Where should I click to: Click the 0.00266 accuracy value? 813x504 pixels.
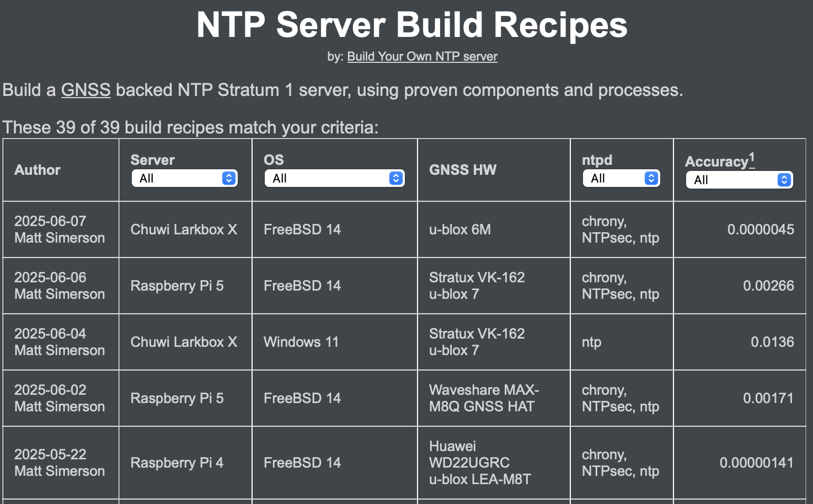coord(768,286)
